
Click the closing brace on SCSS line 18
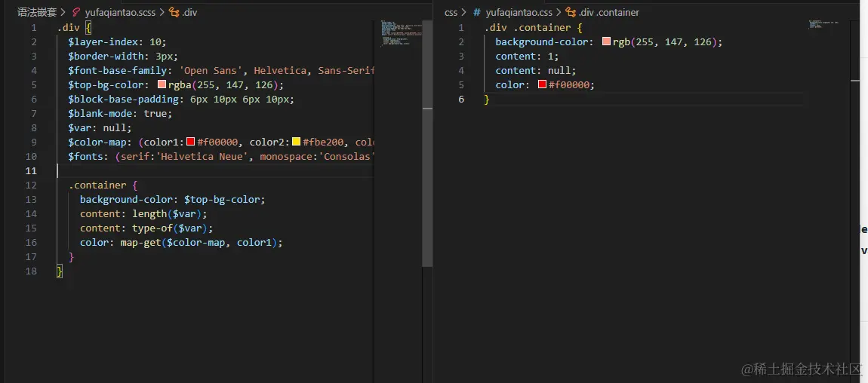(60, 271)
